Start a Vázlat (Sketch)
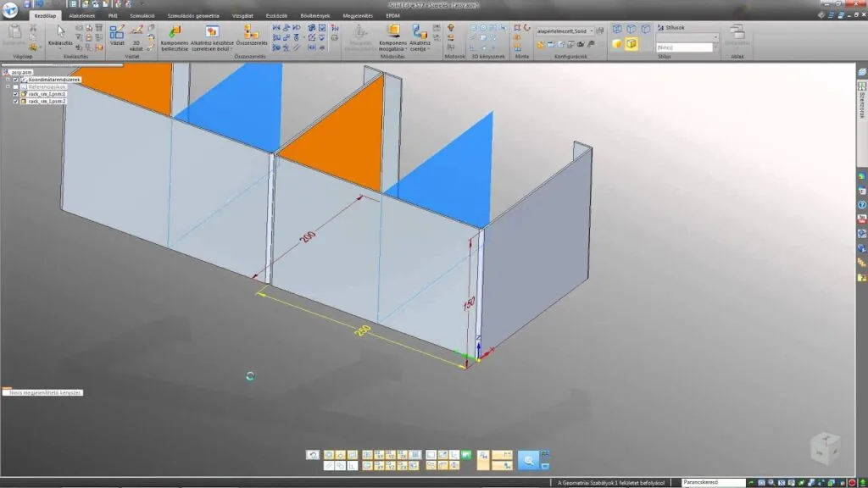This screenshot has width=868, height=488. point(117,35)
